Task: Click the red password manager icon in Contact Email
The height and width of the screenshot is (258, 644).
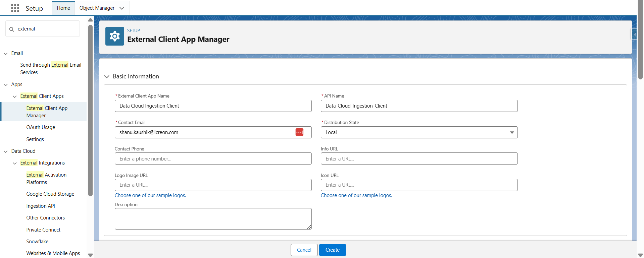Action: coord(299,132)
